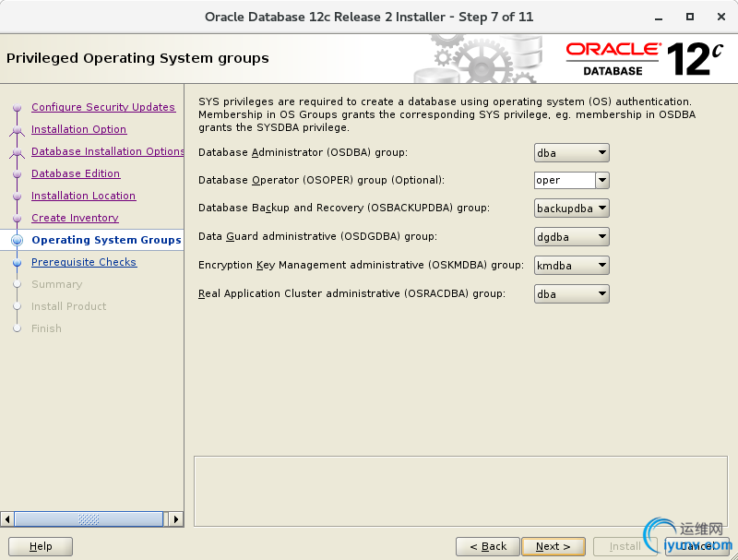Minimize the installer window

659,18
